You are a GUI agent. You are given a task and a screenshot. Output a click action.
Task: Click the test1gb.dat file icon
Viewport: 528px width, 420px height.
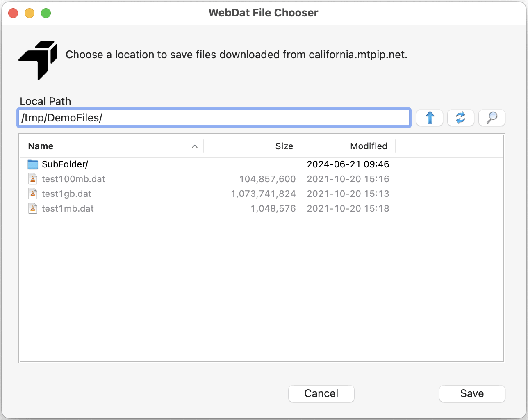[33, 194]
